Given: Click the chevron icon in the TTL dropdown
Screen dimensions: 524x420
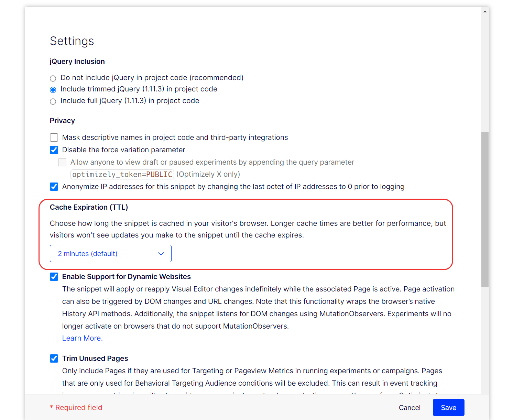Looking at the screenshot, I should (x=161, y=253).
